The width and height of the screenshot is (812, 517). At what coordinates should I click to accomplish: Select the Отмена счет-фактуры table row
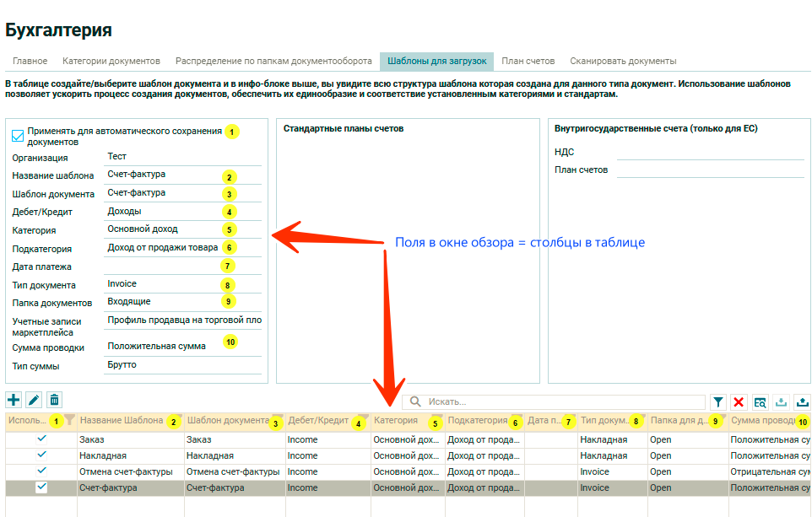(x=125, y=471)
